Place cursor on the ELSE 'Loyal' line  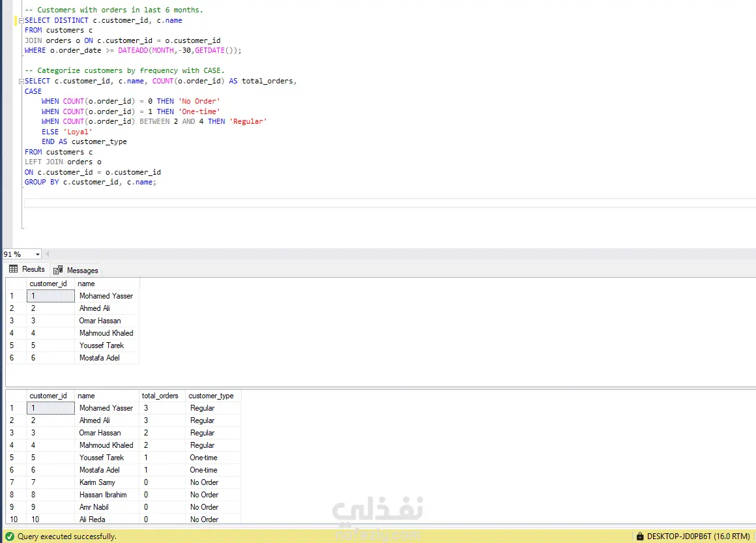coord(66,132)
